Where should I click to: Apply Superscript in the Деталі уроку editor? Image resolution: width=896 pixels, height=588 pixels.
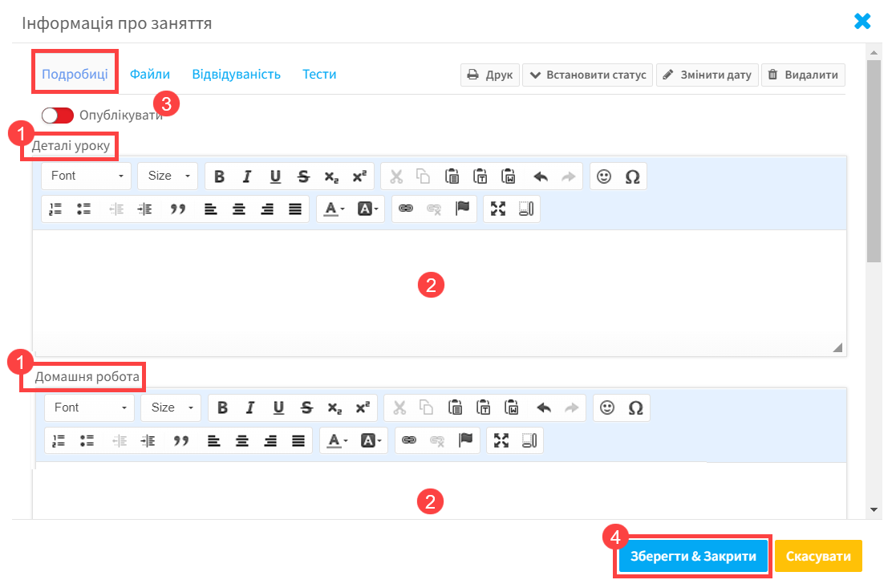[x=359, y=176]
